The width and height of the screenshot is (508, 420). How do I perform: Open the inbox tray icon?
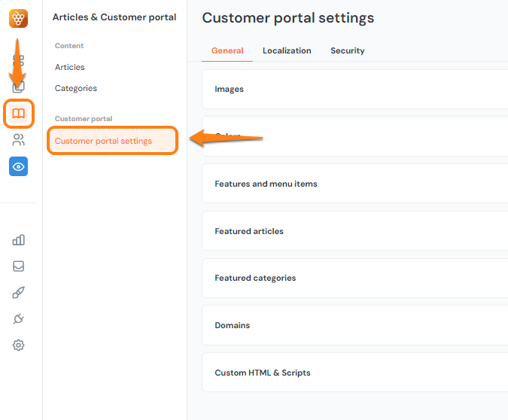[x=19, y=266]
